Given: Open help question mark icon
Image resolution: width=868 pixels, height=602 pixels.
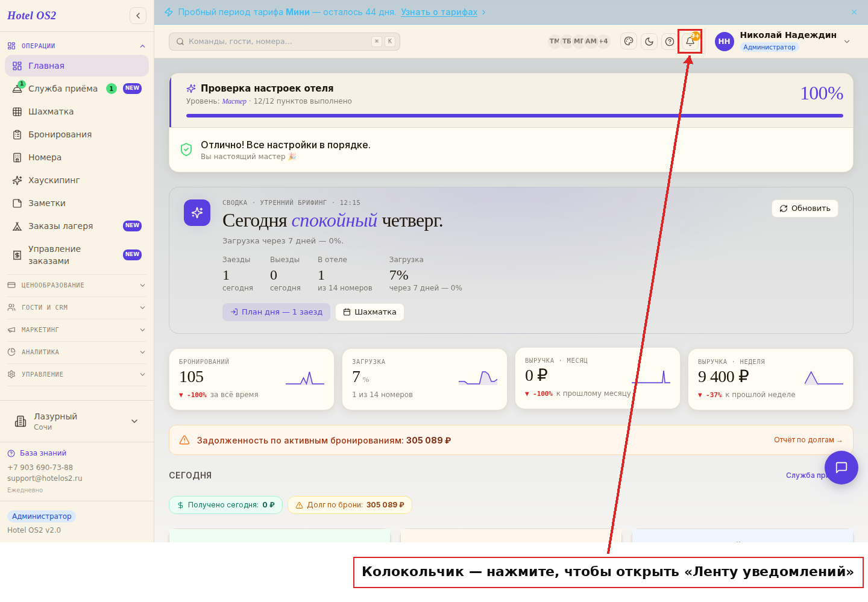Looking at the screenshot, I should click(670, 42).
